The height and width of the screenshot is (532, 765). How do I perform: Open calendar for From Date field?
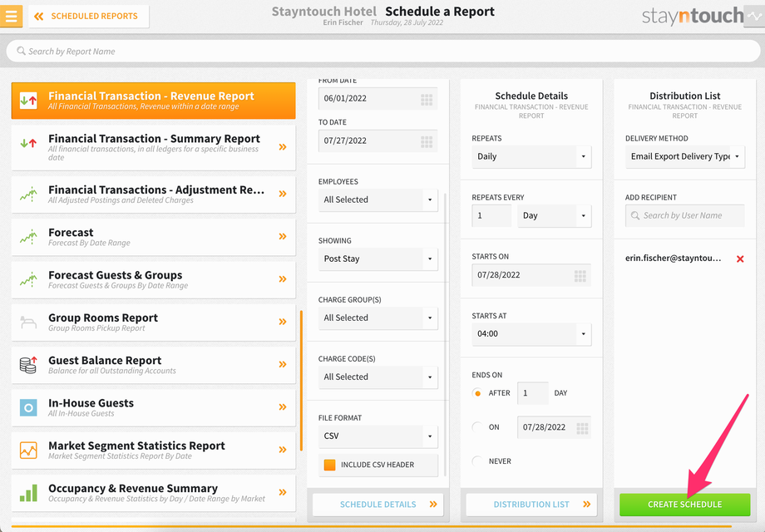427,100
